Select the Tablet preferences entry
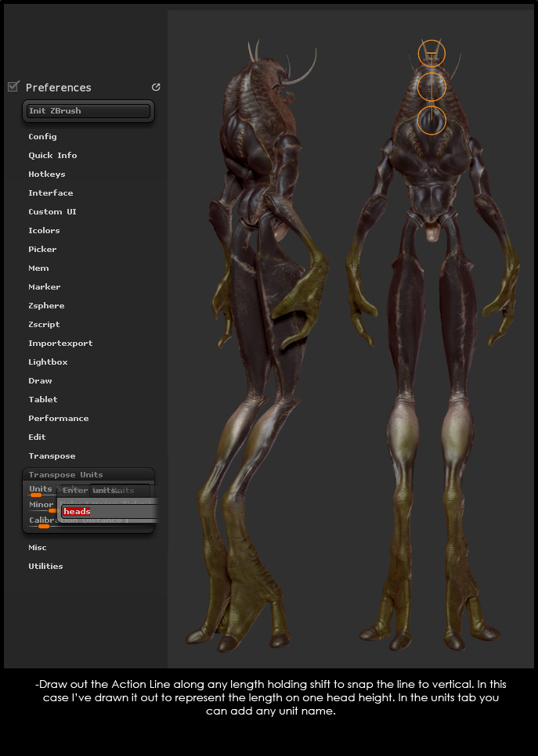The image size is (538, 756). (43, 400)
